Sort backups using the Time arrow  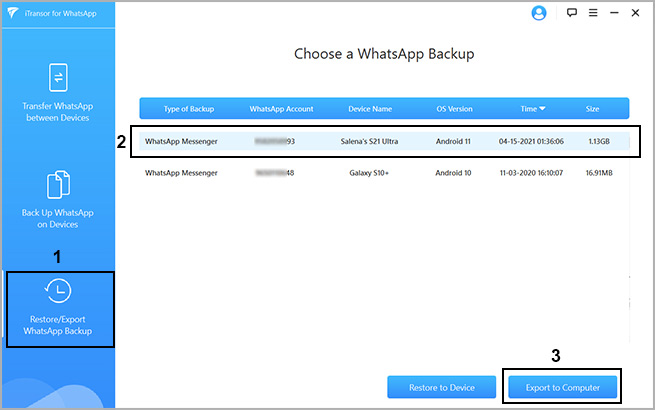pos(542,108)
